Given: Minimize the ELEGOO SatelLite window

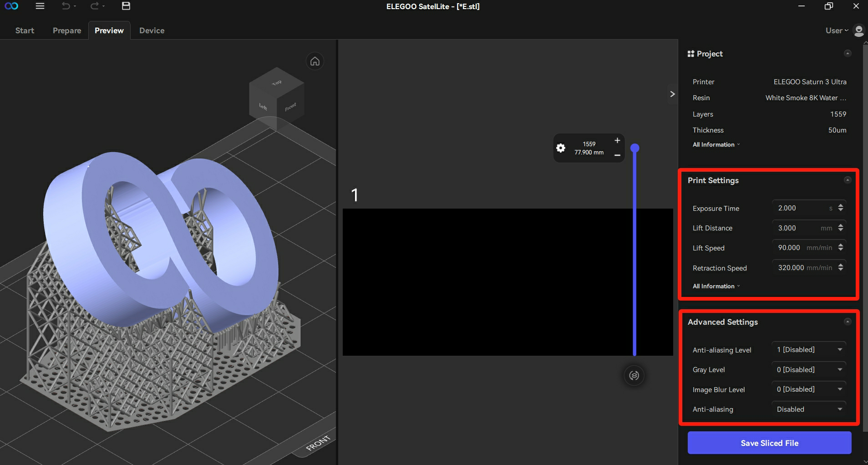Looking at the screenshot, I should coord(802,6).
